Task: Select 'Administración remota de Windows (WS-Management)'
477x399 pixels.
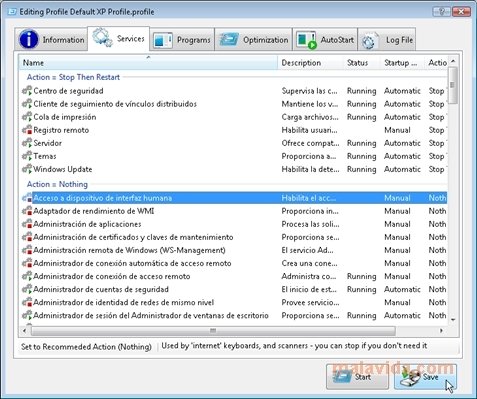Action: pyautogui.click(x=129, y=250)
